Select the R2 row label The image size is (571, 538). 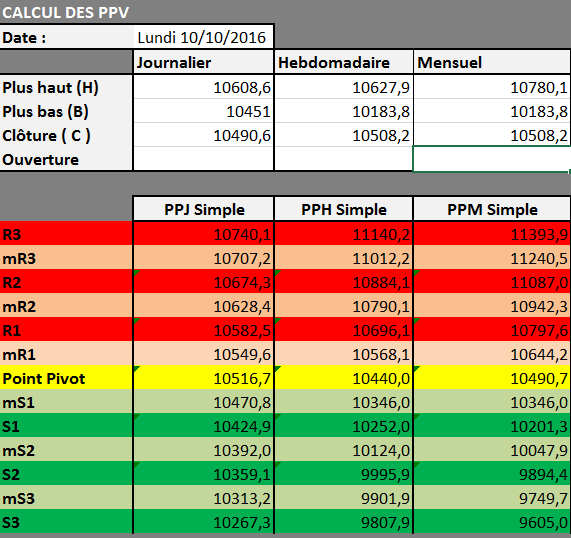tap(66, 282)
